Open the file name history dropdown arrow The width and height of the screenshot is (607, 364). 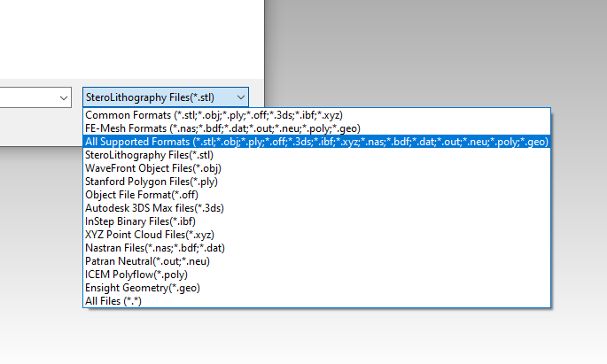tap(64, 98)
